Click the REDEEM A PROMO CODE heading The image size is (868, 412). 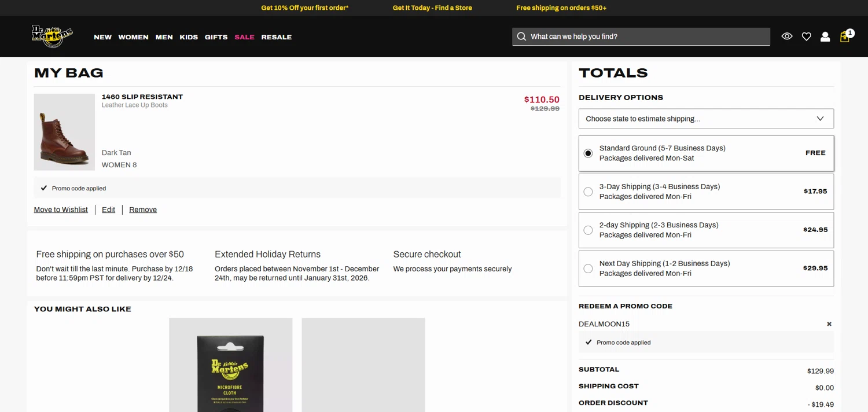(x=626, y=306)
